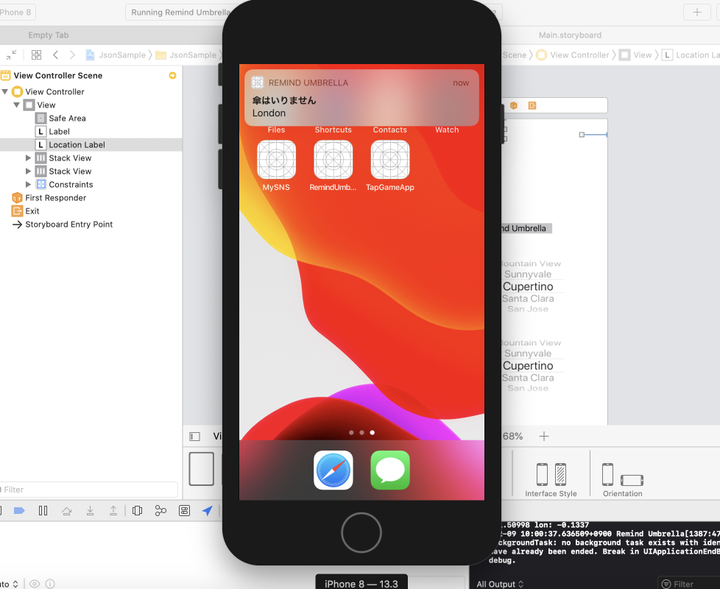The image size is (720, 589).
Task: Select Location Label in the outline
Action: 77,145
